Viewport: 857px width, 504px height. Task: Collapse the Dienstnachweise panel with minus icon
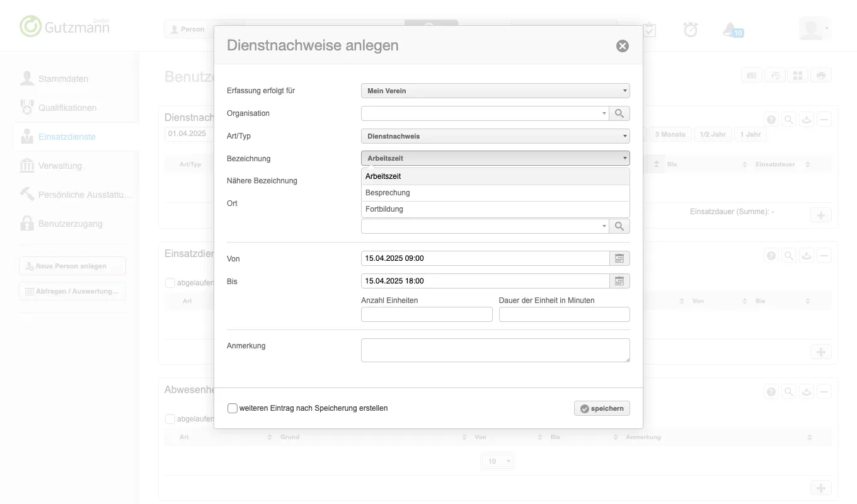824,119
